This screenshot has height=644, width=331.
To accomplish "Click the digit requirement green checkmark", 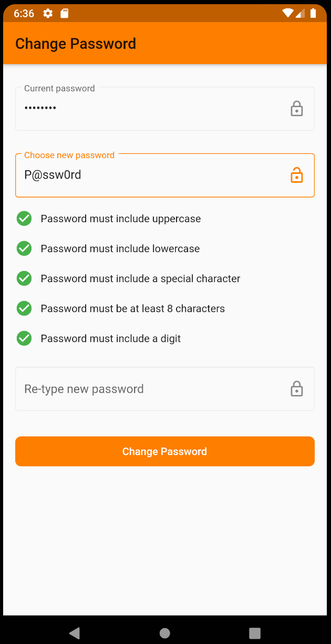I will point(24,338).
